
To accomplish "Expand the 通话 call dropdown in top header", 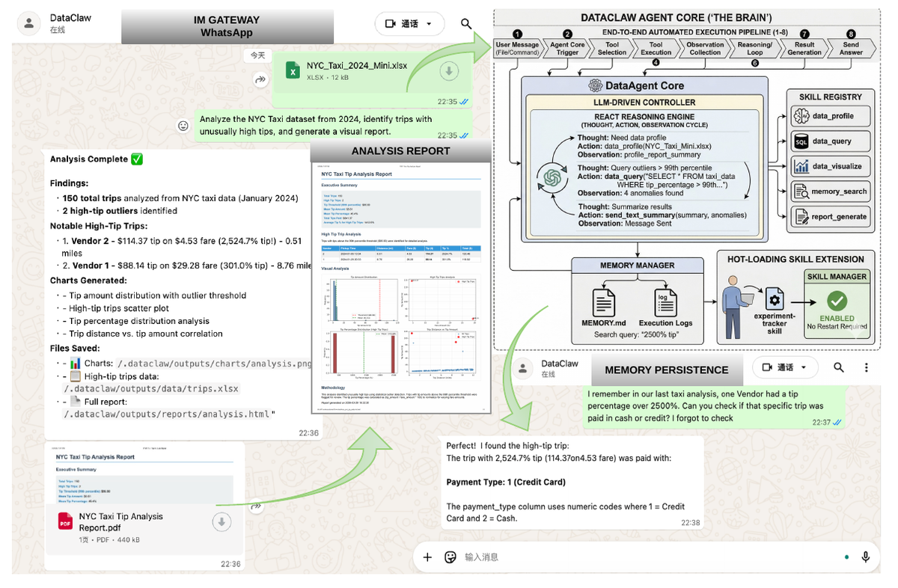I will click(409, 24).
